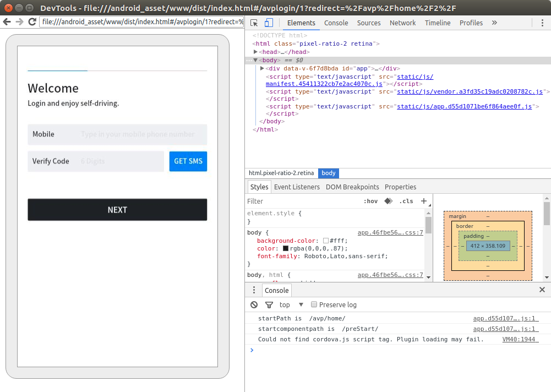551x392 pixels.
Task: Select the body breadcrumb
Action: [x=329, y=173]
